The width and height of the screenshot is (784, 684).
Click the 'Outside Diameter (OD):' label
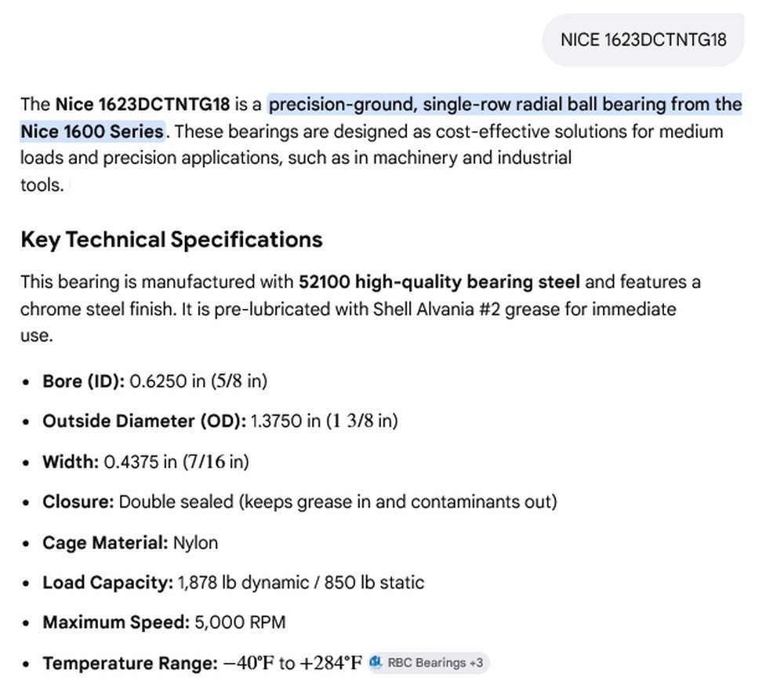pyautogui.click(x=144, y=420)
